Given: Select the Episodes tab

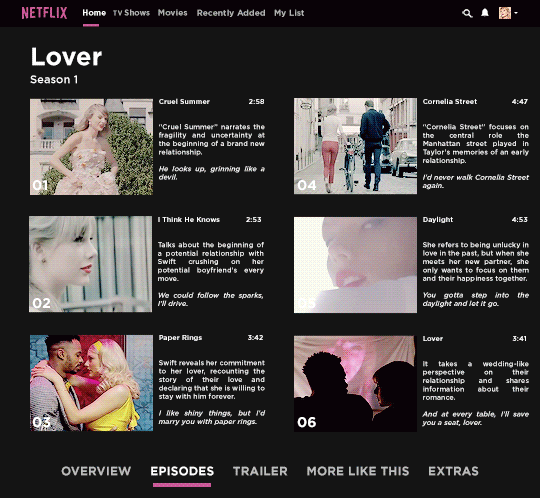Looking at the screenshot, I should (x=182, y=471).
